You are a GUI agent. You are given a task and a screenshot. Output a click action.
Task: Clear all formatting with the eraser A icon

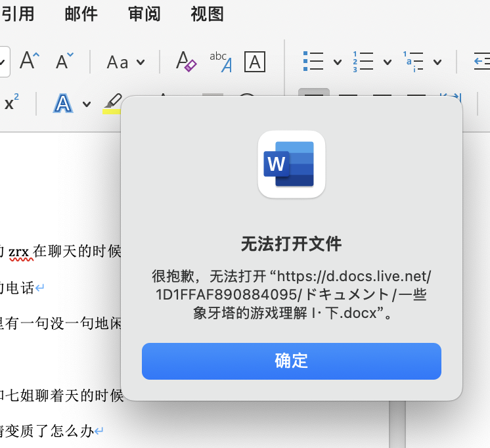pyautogui.click(x=186, y=62)
